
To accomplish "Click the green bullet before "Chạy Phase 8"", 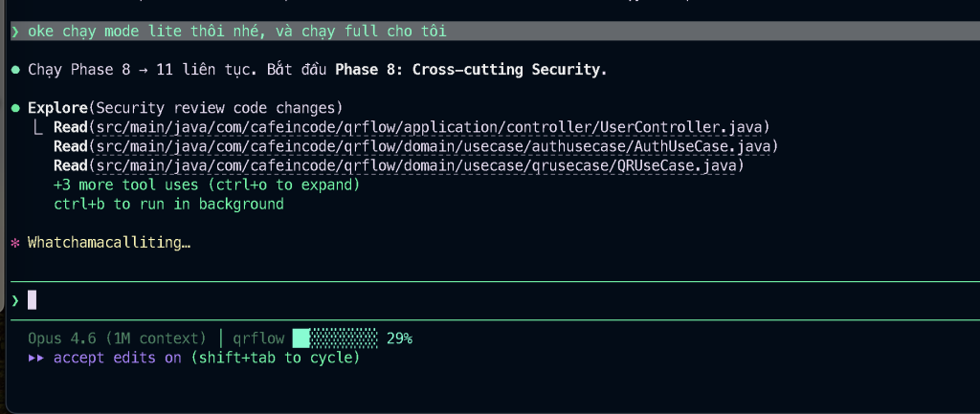I will click(15, 70).
